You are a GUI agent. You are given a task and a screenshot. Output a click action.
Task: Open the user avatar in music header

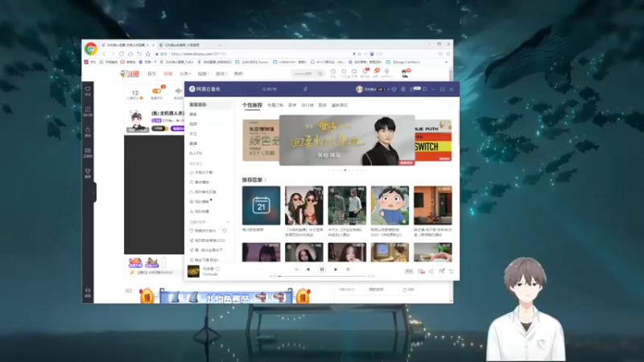click(359, 89)
